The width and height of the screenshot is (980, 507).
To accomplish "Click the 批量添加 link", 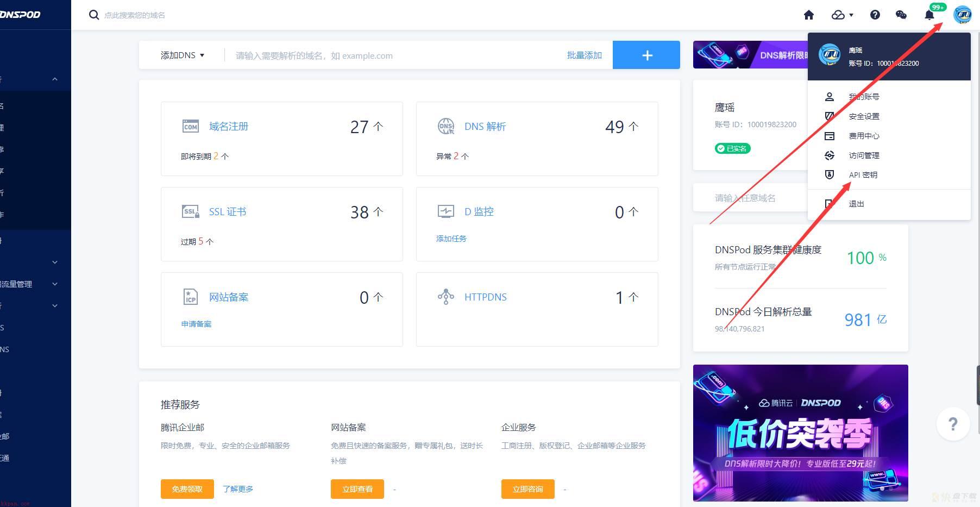I will coord(584,55).
